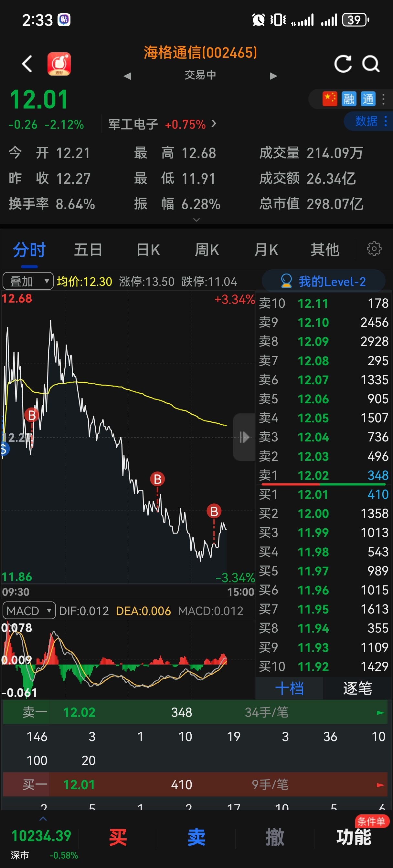This screenshot has height=868, width=393.
Task: Open the badges more-options dots
Action: click(x=383, y=99)
